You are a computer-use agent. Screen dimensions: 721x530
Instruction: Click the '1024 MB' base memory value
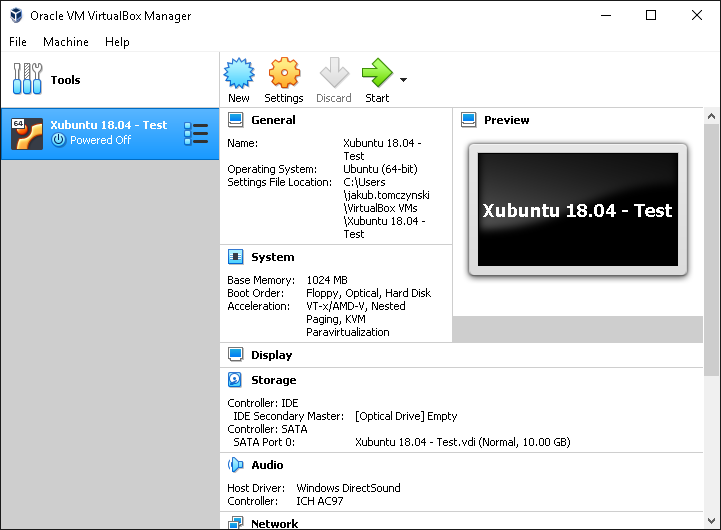(x=327, y=280)
